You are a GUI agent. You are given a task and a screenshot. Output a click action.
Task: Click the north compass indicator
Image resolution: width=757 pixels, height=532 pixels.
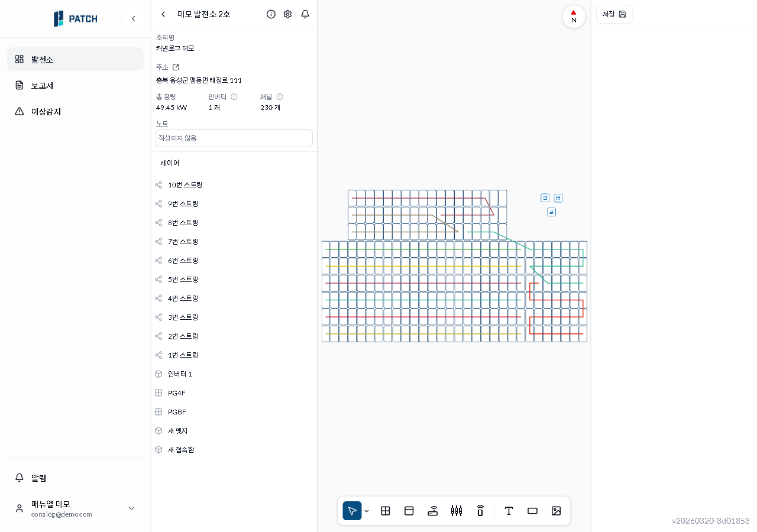[573, 16]
